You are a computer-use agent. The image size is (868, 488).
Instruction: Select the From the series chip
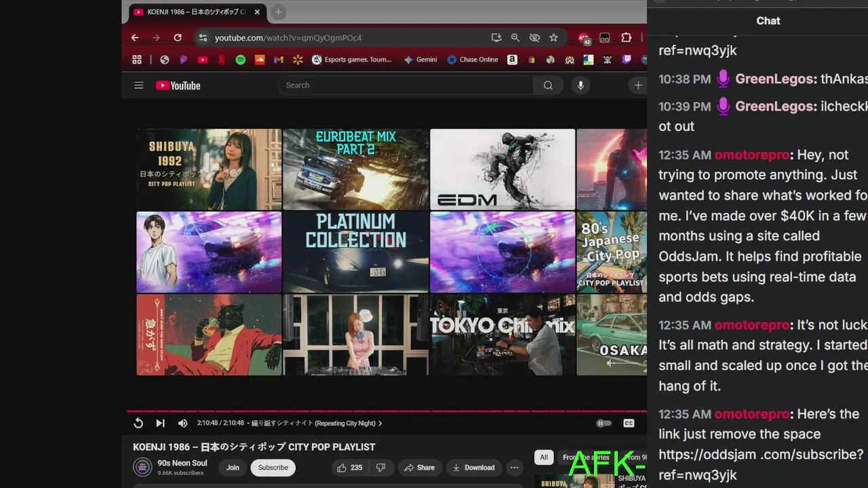586,457
